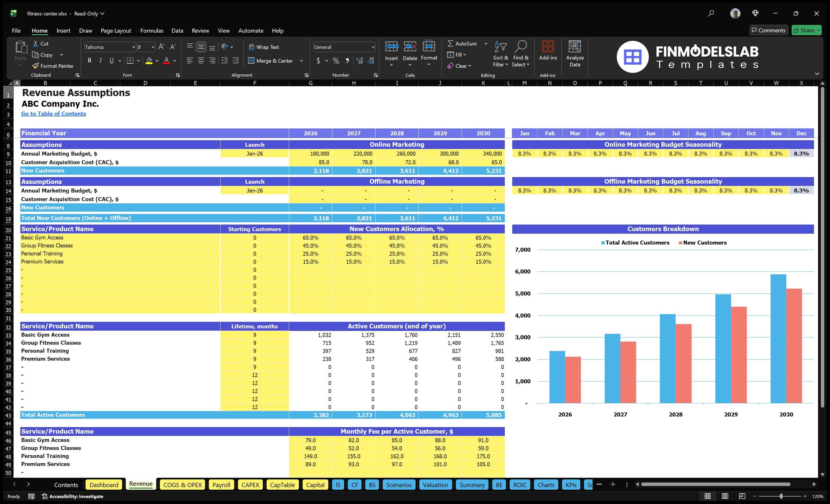Click the Comments button

click(x=769, y=30)
